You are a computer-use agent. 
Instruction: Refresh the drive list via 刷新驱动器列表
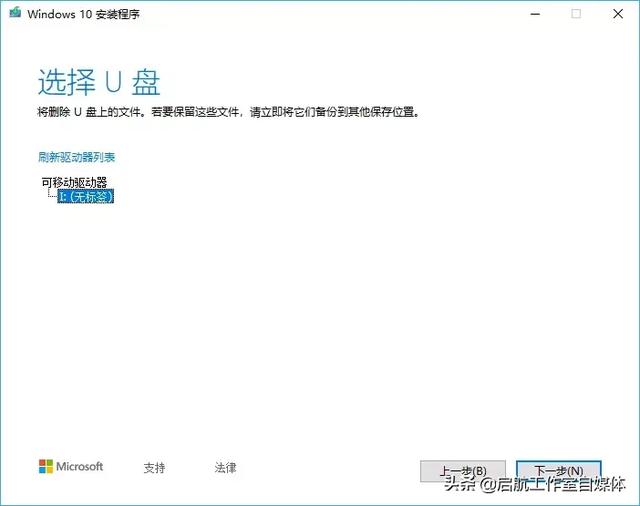click(x=76, y=157)
